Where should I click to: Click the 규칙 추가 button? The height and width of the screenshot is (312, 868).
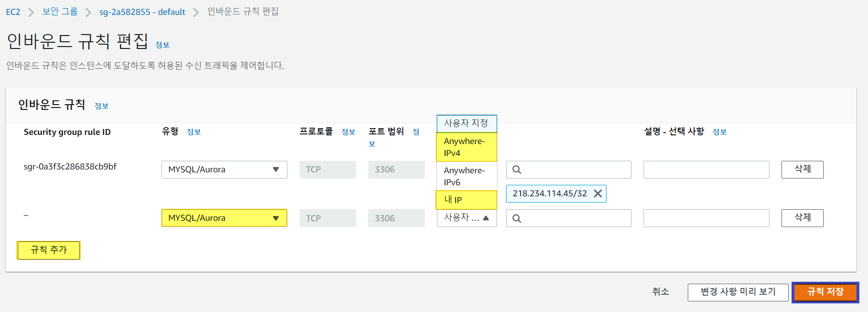pos(49,250)
